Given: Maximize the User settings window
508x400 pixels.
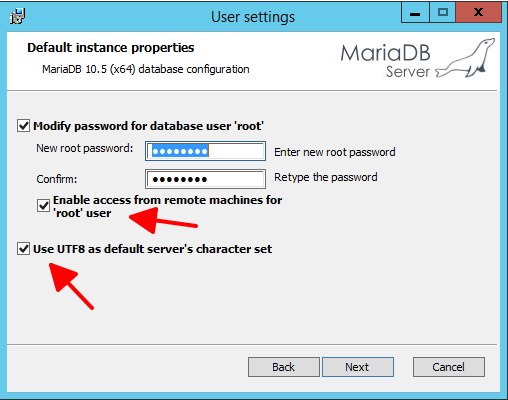Looking at the screenshot, I should point(442,13).
